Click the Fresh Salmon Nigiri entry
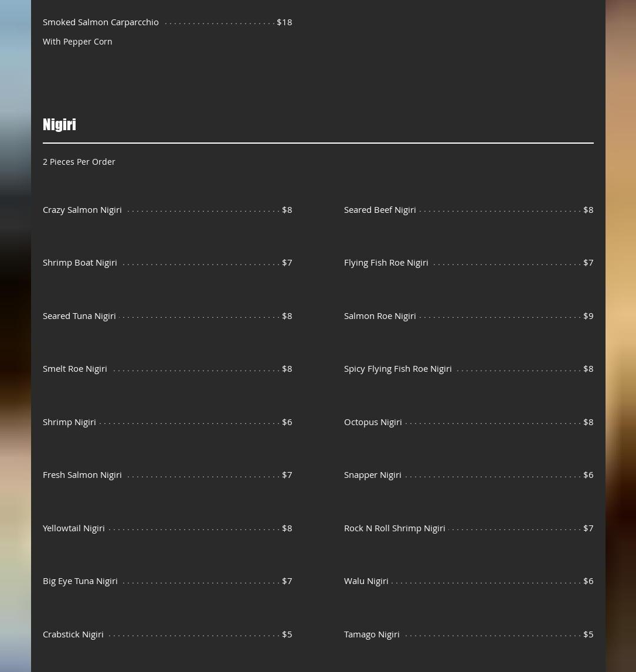The width and height of the screenshot is (636, 672). point(82,475)
